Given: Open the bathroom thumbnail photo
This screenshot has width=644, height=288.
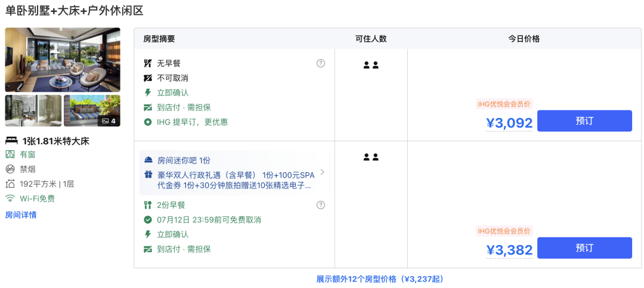Looking at the screenshot, I should [33, 110].
